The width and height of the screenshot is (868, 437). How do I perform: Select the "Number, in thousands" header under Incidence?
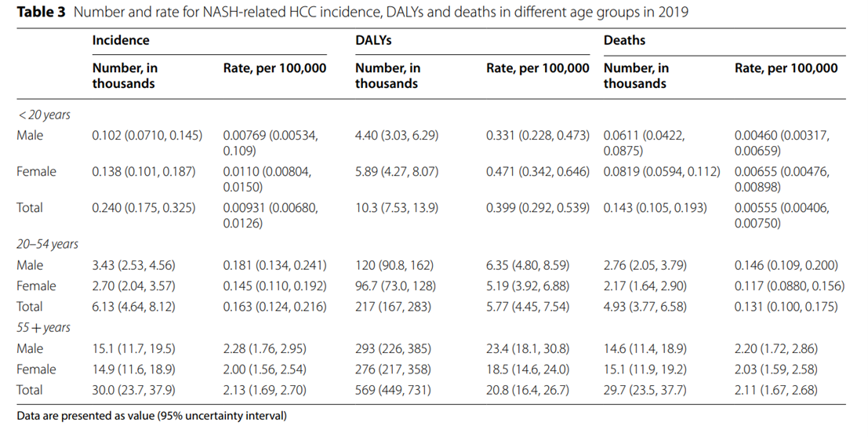125,75
